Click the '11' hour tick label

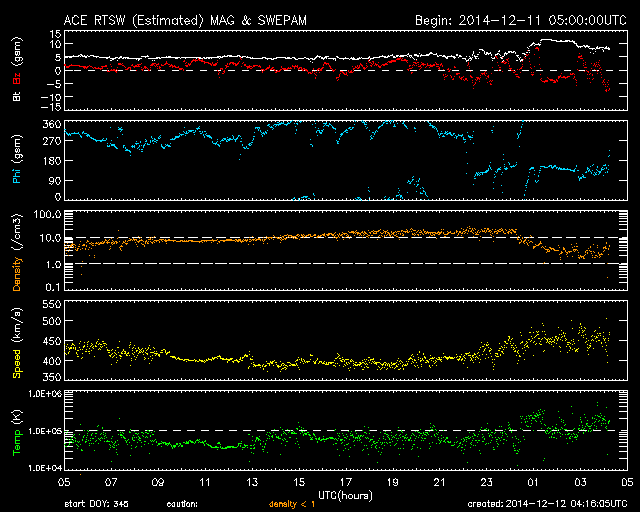(x=205, y=482)
